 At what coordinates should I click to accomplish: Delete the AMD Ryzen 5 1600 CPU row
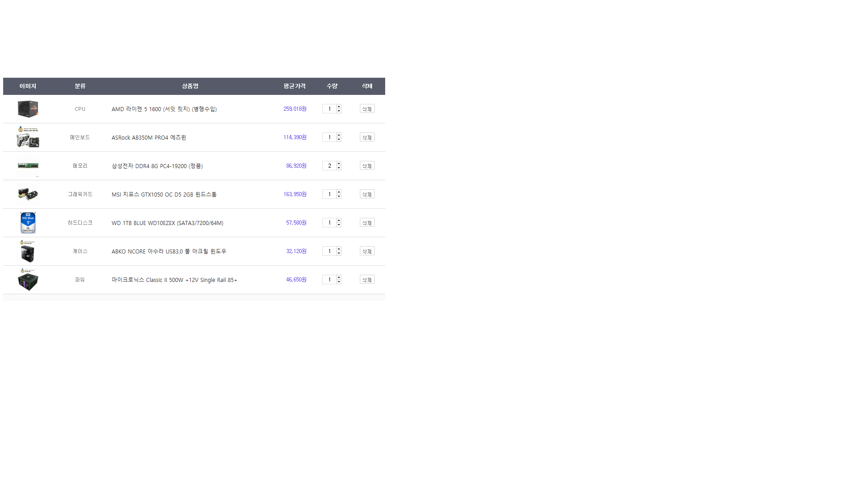coord(367,109)
